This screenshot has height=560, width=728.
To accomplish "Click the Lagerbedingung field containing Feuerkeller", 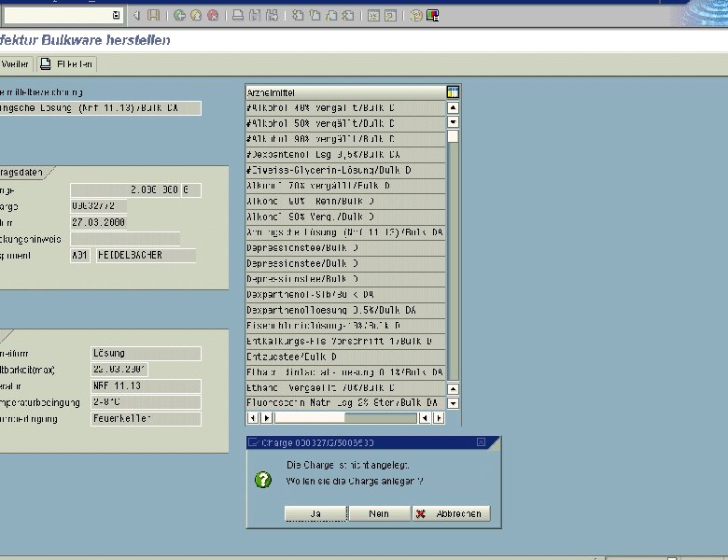I will coord(145,419).
